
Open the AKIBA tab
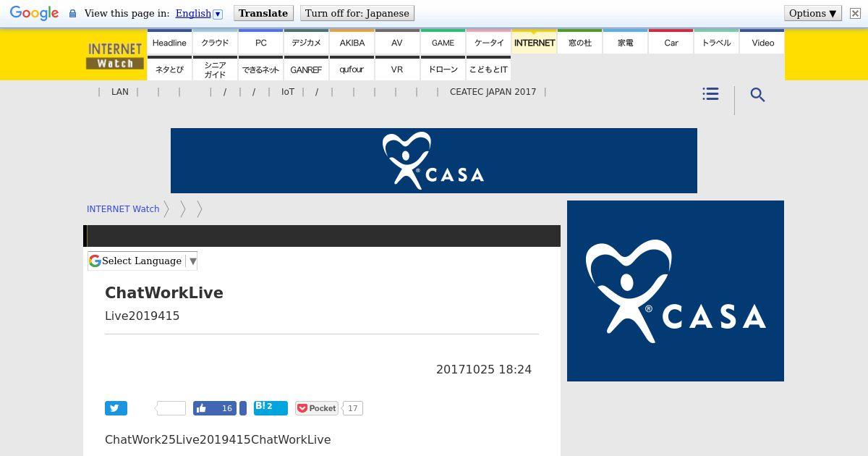pos(352,43)
